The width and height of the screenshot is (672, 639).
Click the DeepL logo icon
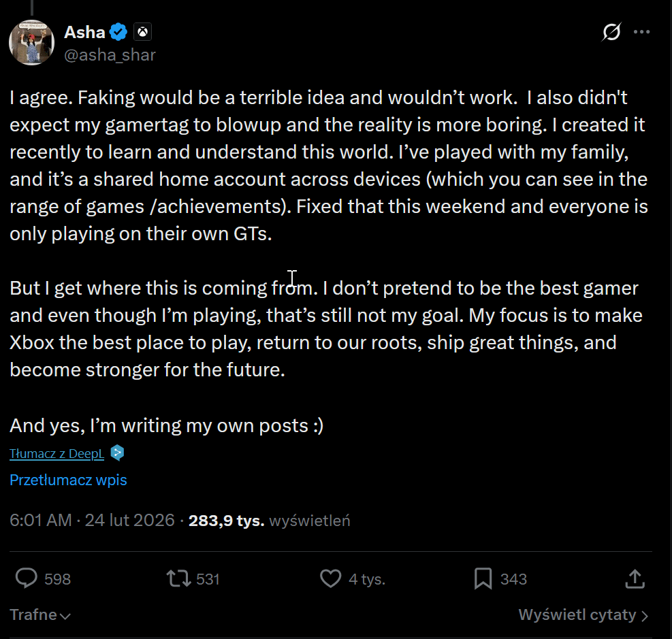(117, 453)
